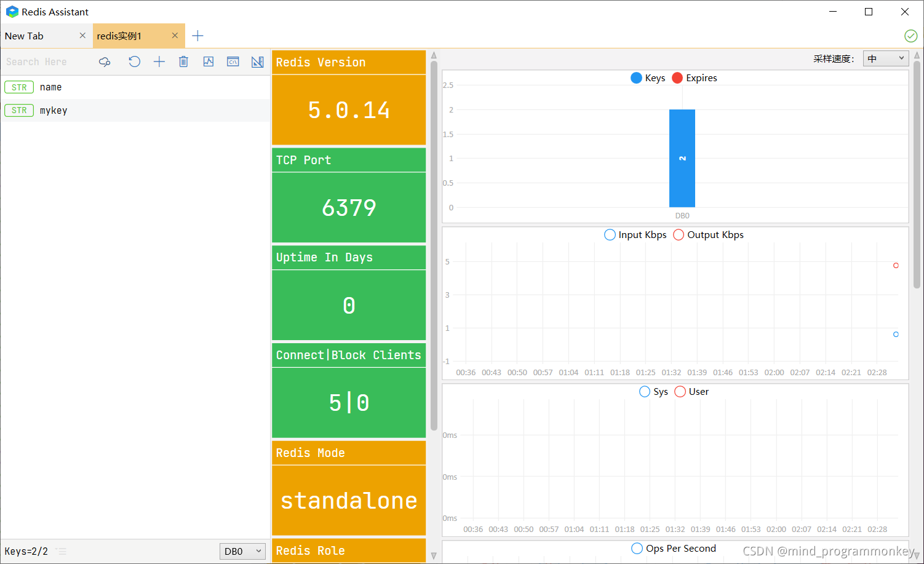Close the redis实例1 tab
The image size is (924, 564).
tap(175, 36)
